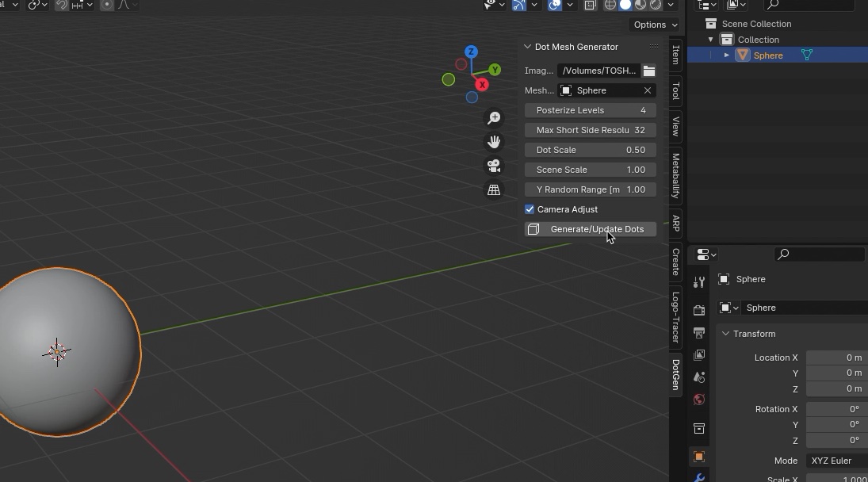The width and height of the screenshot is (868, 482).
Task: Open Object properties orange square tab
Action: click(x=699, y=457)
